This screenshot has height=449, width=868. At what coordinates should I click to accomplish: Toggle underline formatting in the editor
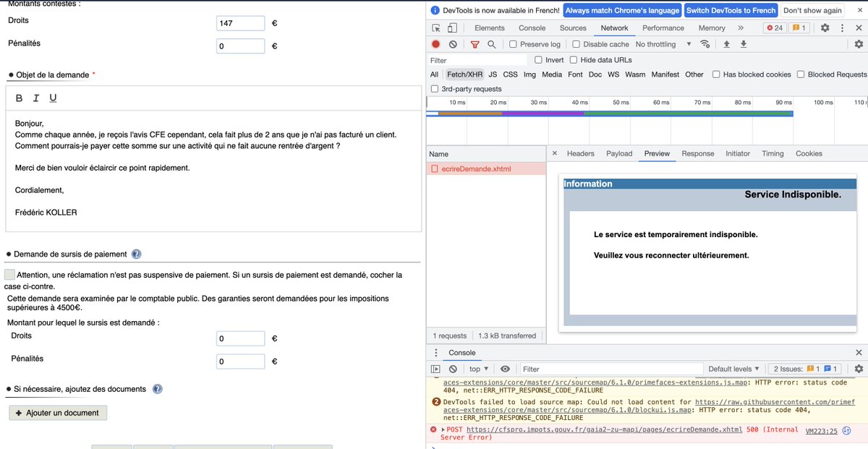click(53, 98)
